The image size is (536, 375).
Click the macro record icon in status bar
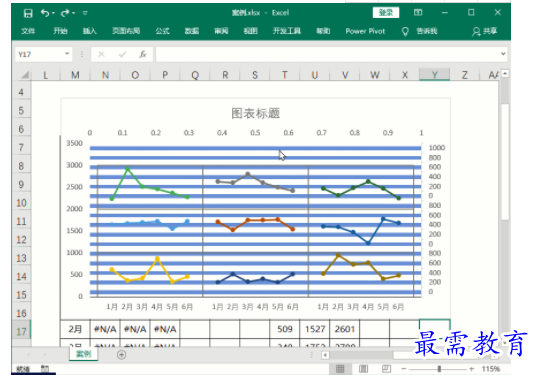point(45,369)
